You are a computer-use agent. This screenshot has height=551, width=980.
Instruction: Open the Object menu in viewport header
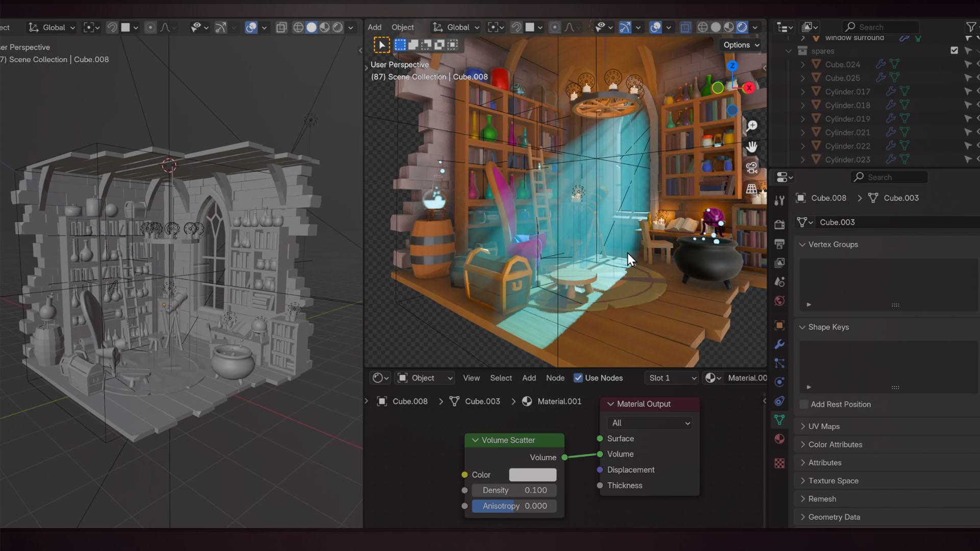[402, 27]
